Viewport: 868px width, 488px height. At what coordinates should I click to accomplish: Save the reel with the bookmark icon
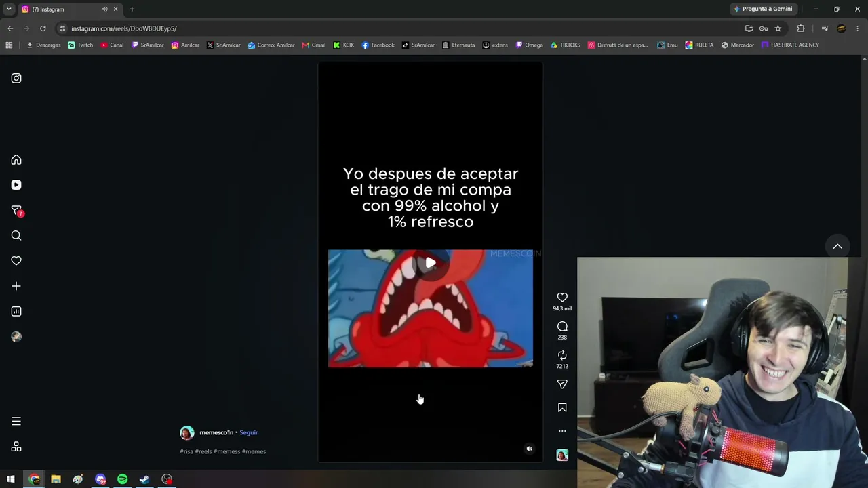[562, 408]
